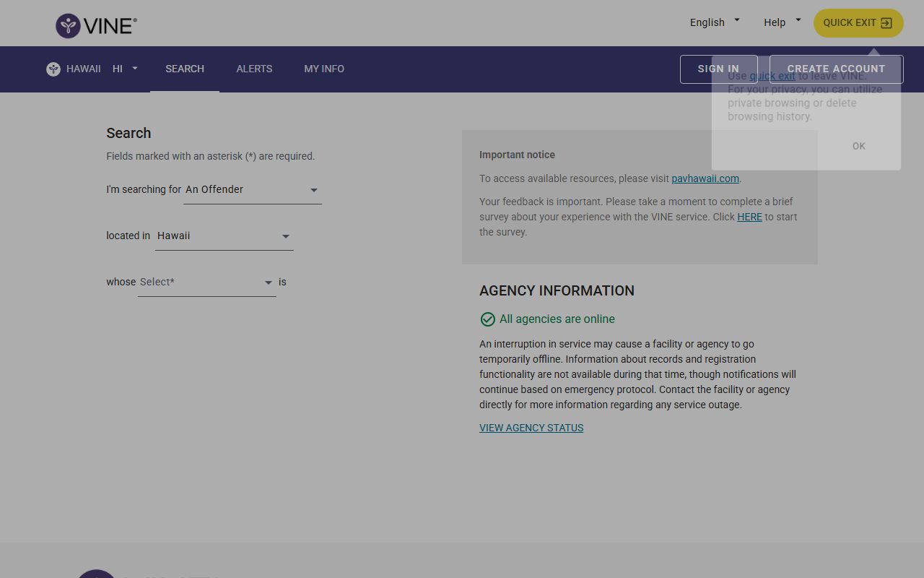Open the English language dropdown
This screenshot has height=578, width=924.
(x=715, y=22)
